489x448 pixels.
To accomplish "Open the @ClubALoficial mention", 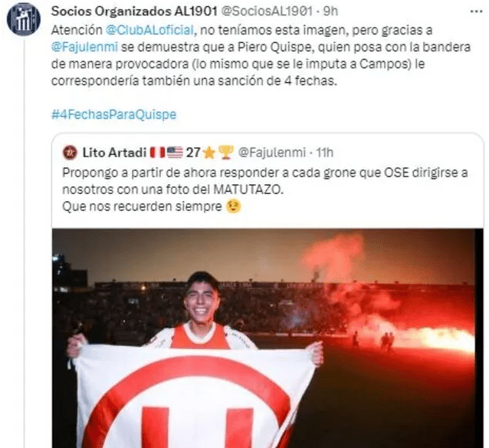I will (x=150, y=30).
